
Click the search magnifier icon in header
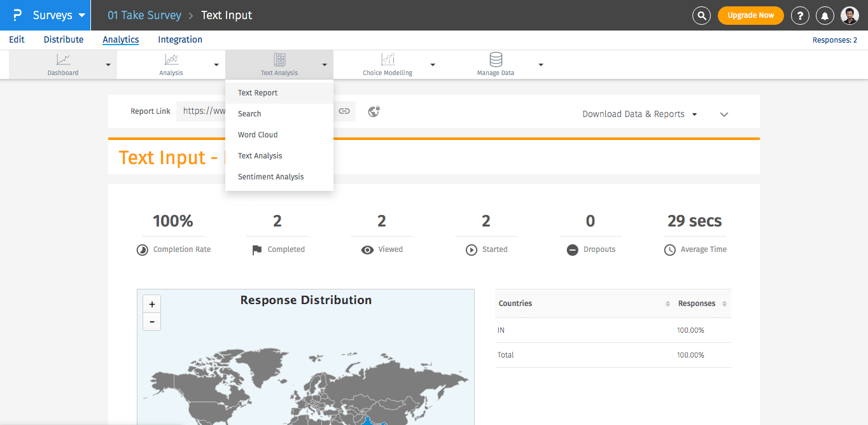point(701,15)
